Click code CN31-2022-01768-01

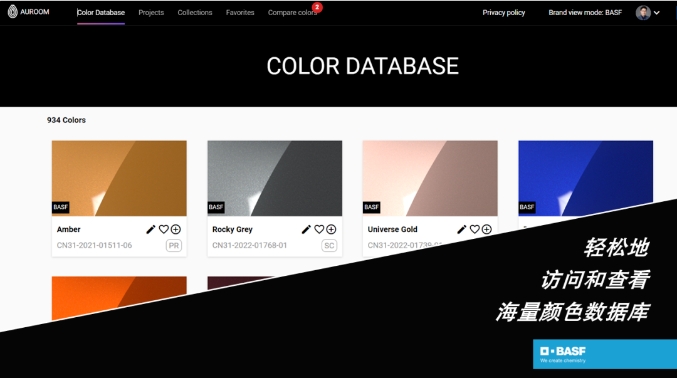coord(250,245)
